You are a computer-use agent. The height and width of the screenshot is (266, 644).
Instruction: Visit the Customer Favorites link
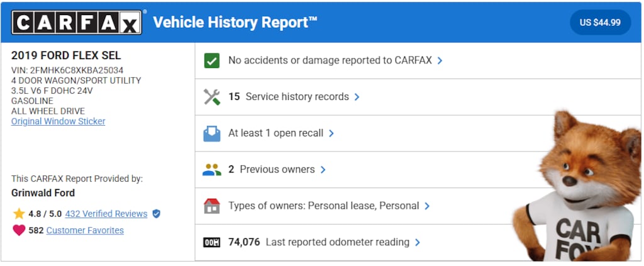click(85, 230)
